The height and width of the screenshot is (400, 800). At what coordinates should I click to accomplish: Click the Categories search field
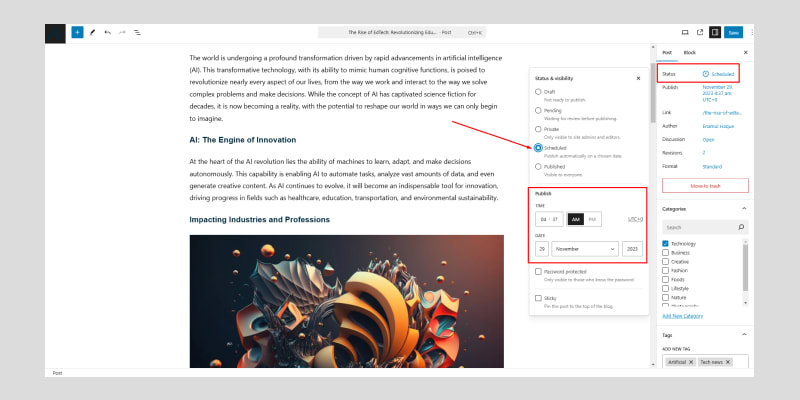(705, 227)
